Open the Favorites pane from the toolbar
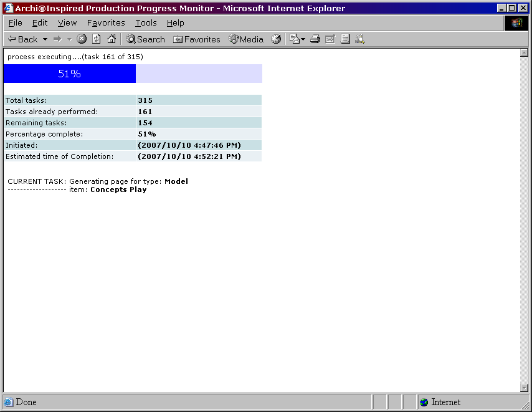 [x=197, y=39]
